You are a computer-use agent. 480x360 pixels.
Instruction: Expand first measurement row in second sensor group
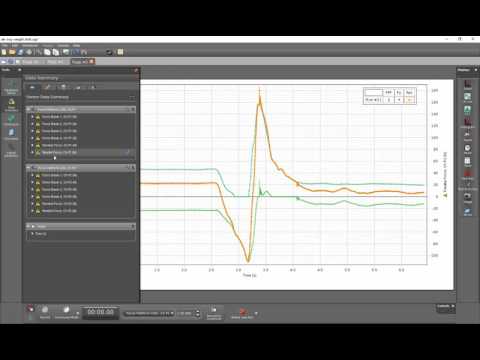pyautogui.click(x=32, y=175)
